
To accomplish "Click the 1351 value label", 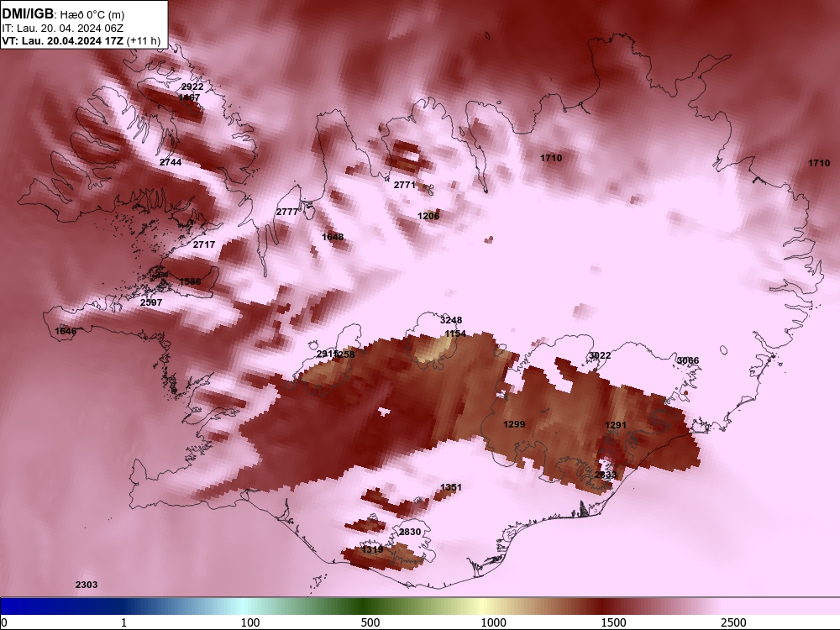I will point(450,487).
